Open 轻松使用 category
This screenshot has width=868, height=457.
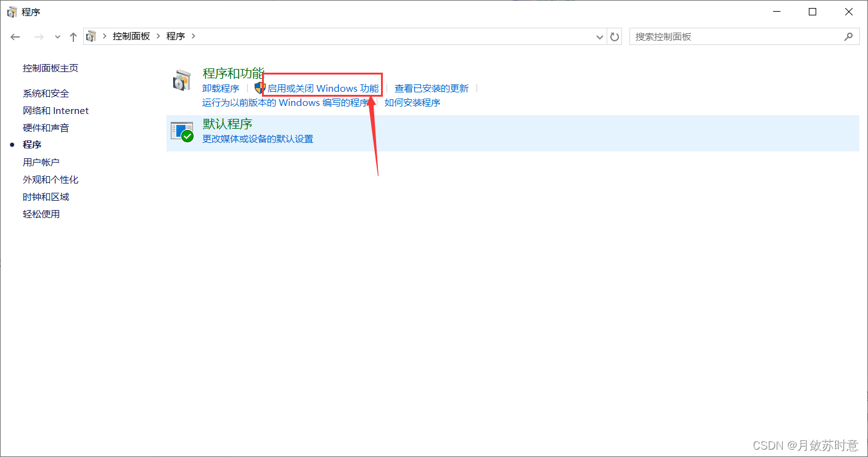click(x=41, y=214)
